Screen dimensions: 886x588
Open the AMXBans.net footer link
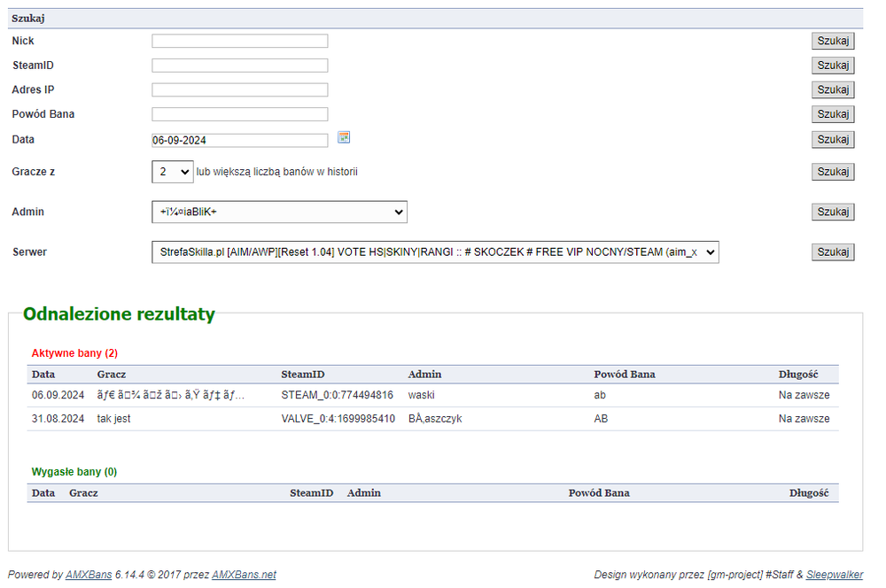pos(245,575)
